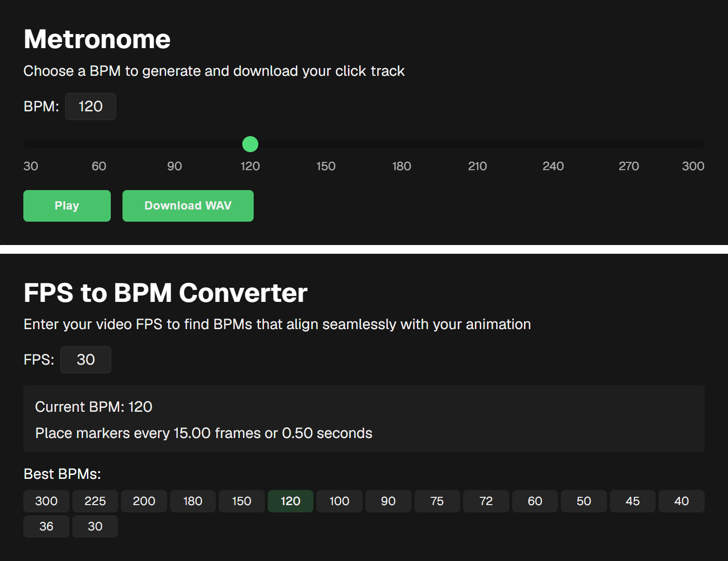This screenshot has width=728, height=561.
Task: Click the 'FPS to BPM Converter' heading
Action: 166,293
